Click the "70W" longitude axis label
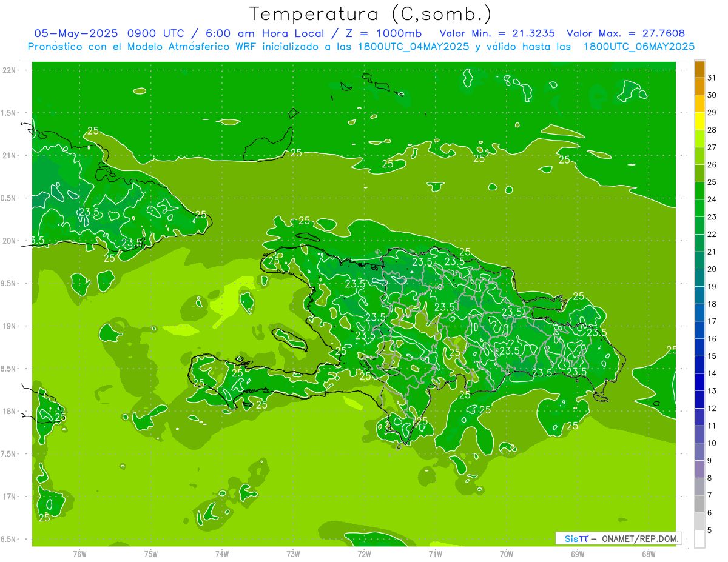 507,554
